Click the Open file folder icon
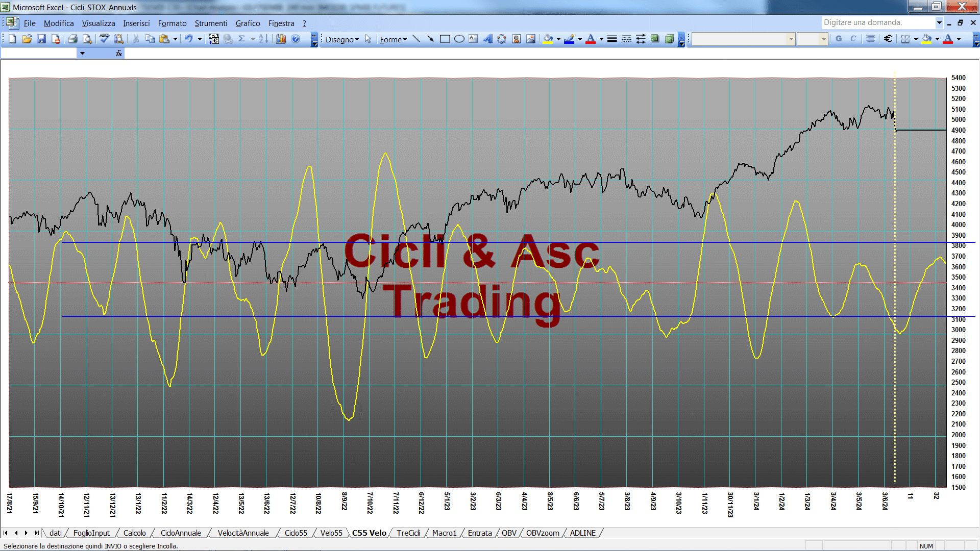The height and width of the screenshot is (551, 980). (27, 39)
